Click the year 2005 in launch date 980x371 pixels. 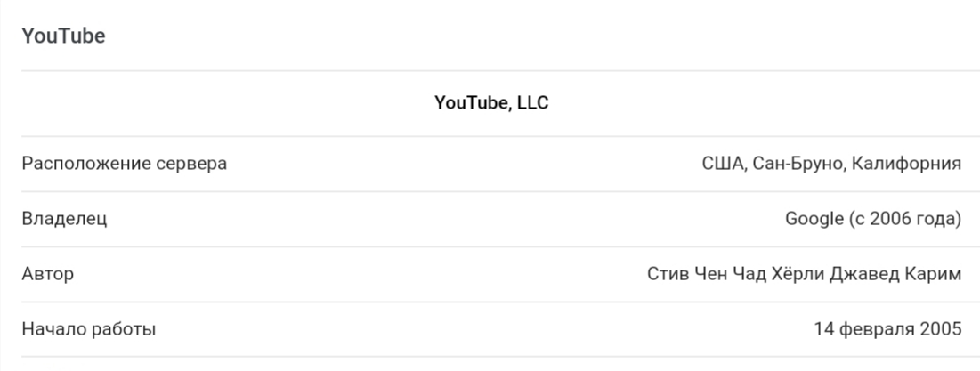pyautogui.click(x=941, y=329)
